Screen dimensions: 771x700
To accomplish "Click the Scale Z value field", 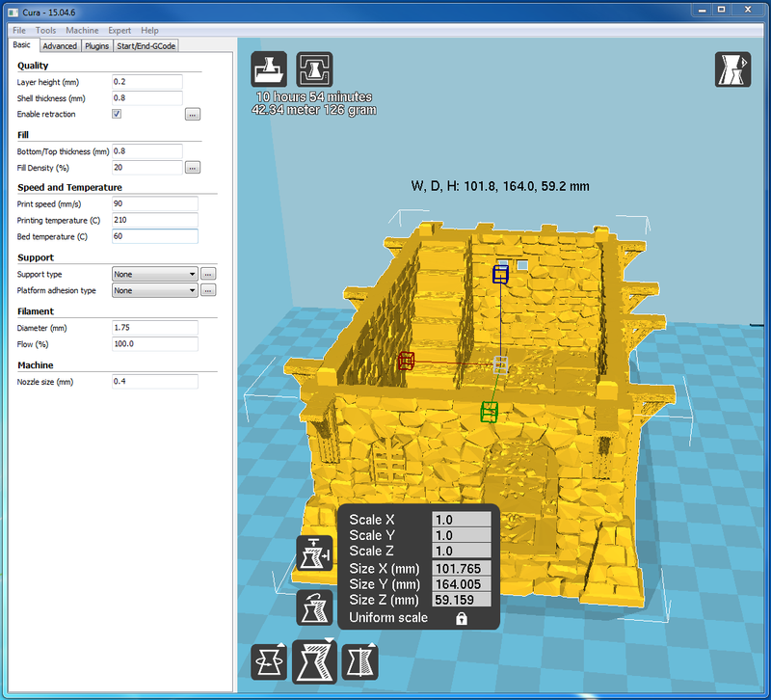I will click(462, 551).
